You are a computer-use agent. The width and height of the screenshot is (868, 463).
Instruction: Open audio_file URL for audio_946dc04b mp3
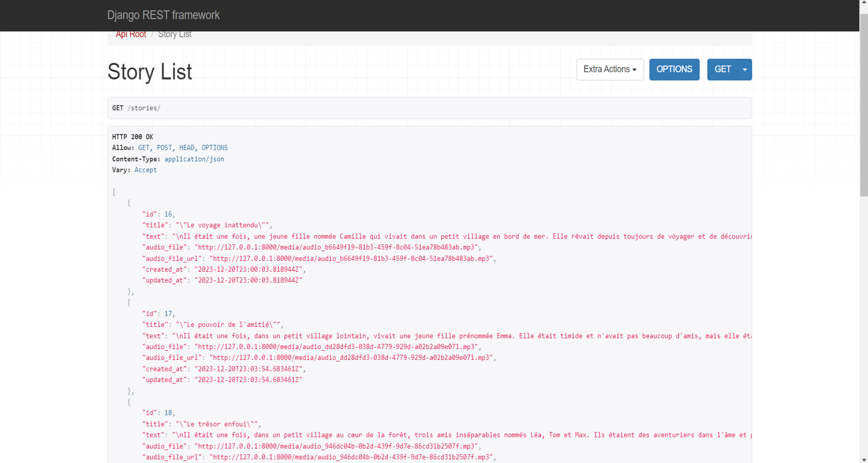[336, 446]
